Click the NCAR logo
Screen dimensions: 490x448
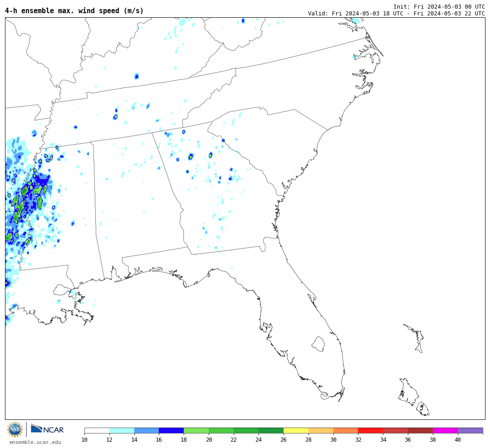[x=47, y=429]
